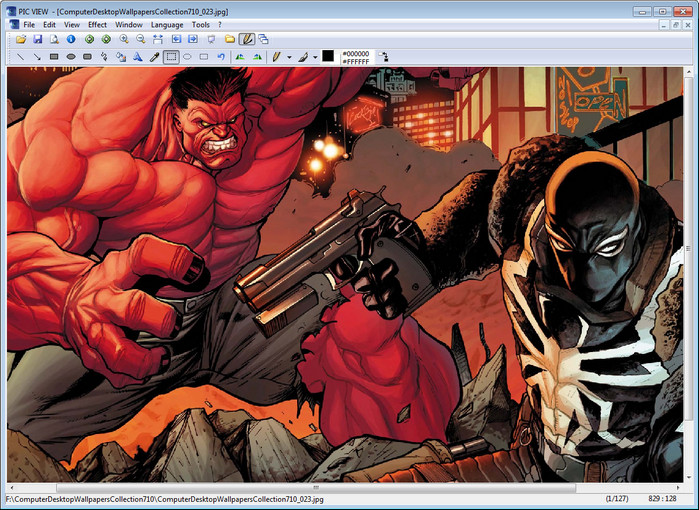Select the freehand squiggle tool

click(104, 57)
